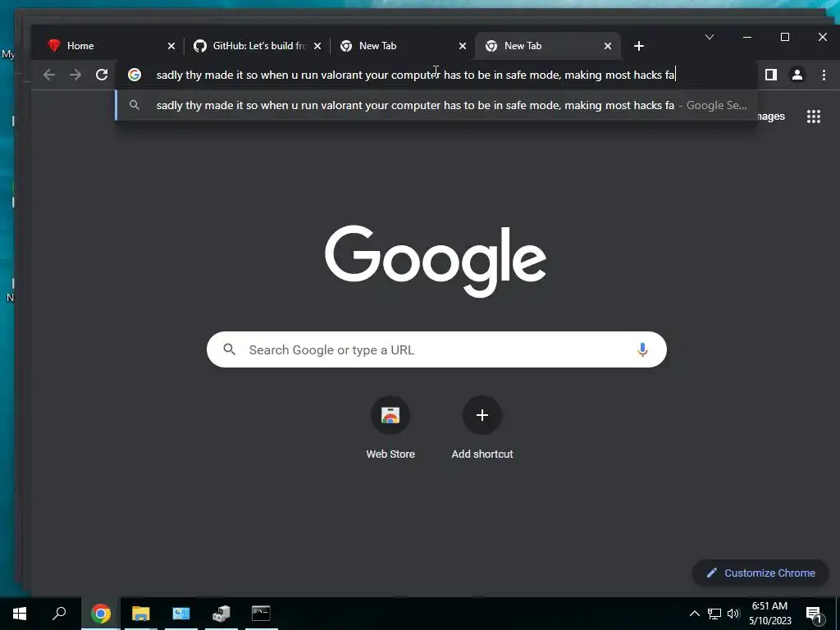Image resolution: width=840 pixels, height=630 pixels.
Task: Select the active New Tab
Action: 547,46
